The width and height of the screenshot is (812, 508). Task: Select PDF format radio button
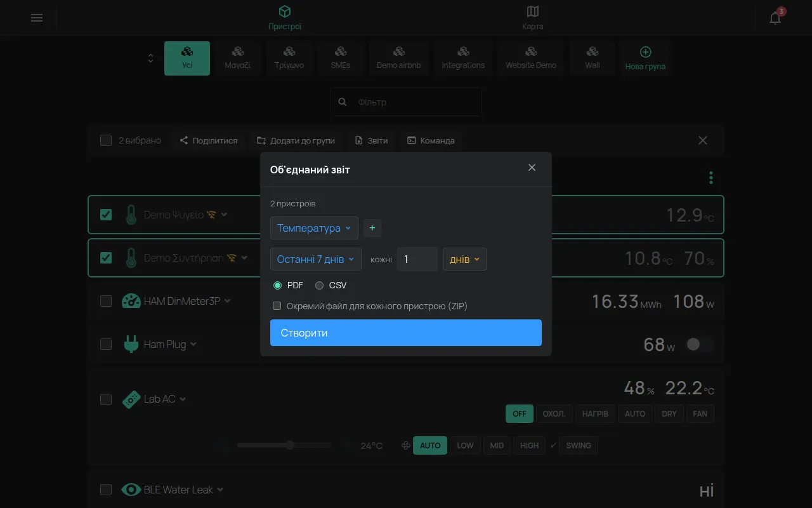tap(277, 285)
